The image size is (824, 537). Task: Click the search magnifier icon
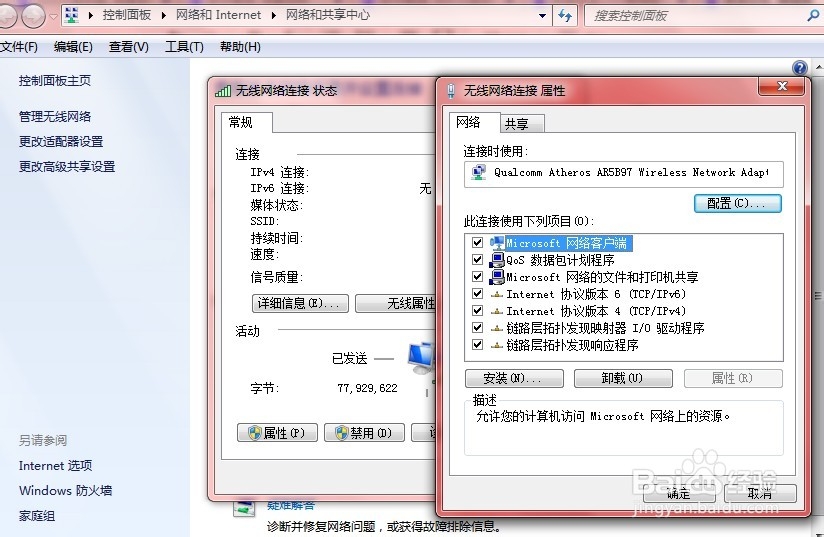tap(812, 16)
